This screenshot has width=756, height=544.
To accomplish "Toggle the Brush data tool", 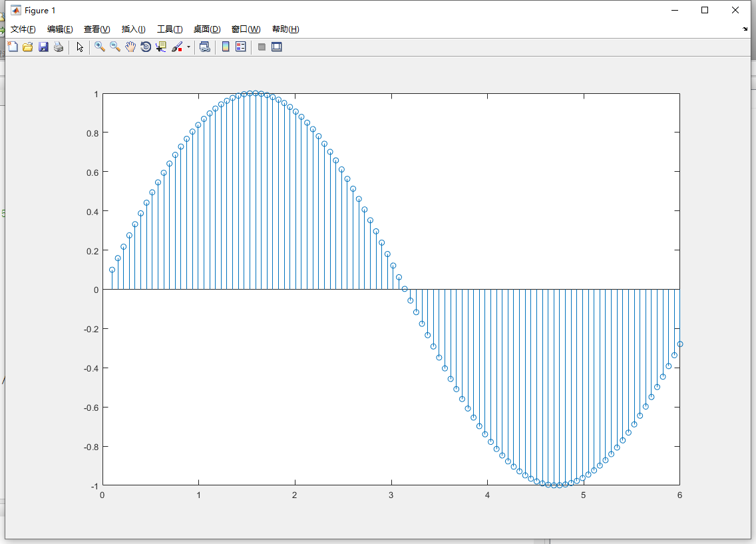I will (x=177, y=47).
